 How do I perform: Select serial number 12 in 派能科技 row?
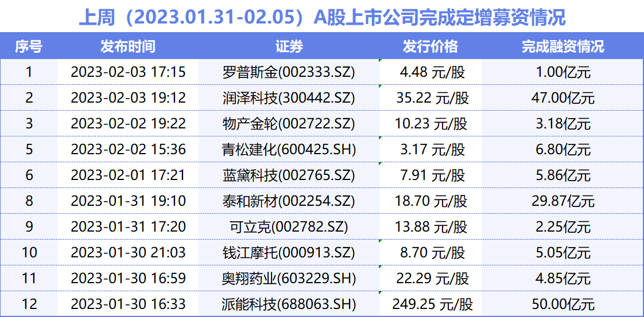click(29, 304)
